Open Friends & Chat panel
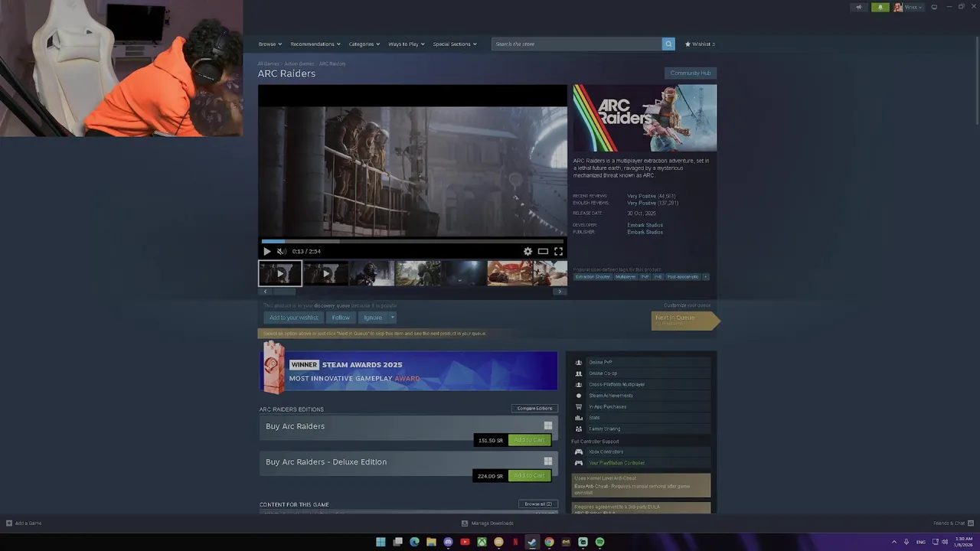Image resolution: width=980 pixels, height=551 pixels. (953, 523)
